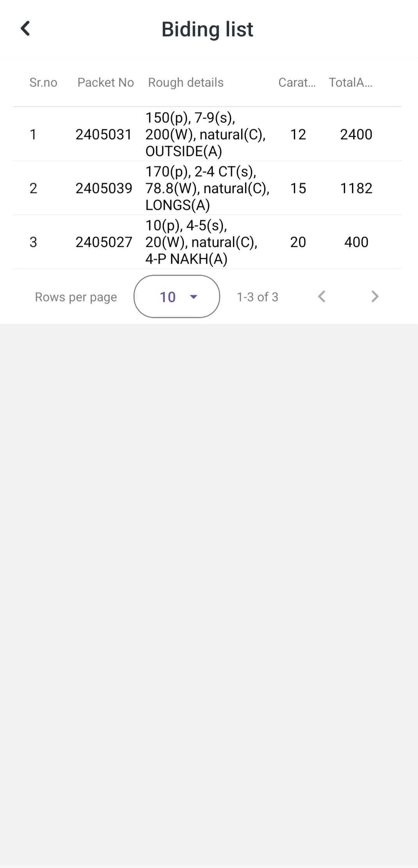Click the carat value 20 cell
This screenshot has width=418, height=868.
coord(298,242)
